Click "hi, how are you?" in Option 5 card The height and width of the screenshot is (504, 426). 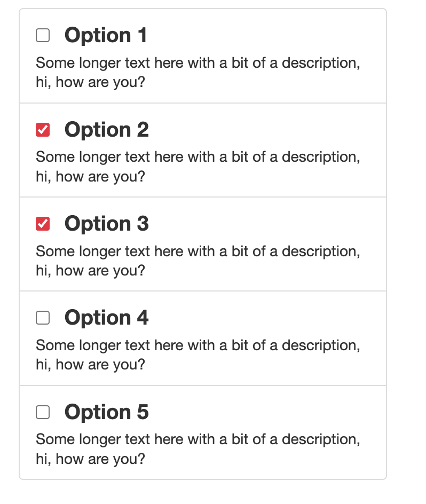[x=90, y=459]
